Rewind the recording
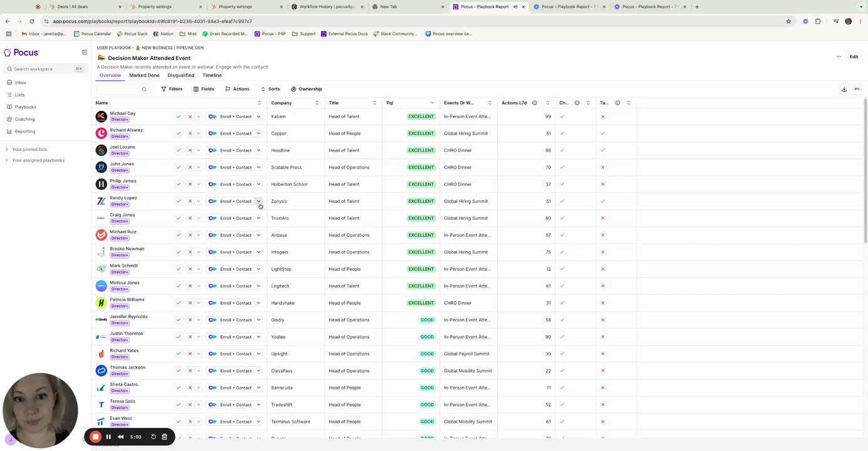 coord(121,437)
